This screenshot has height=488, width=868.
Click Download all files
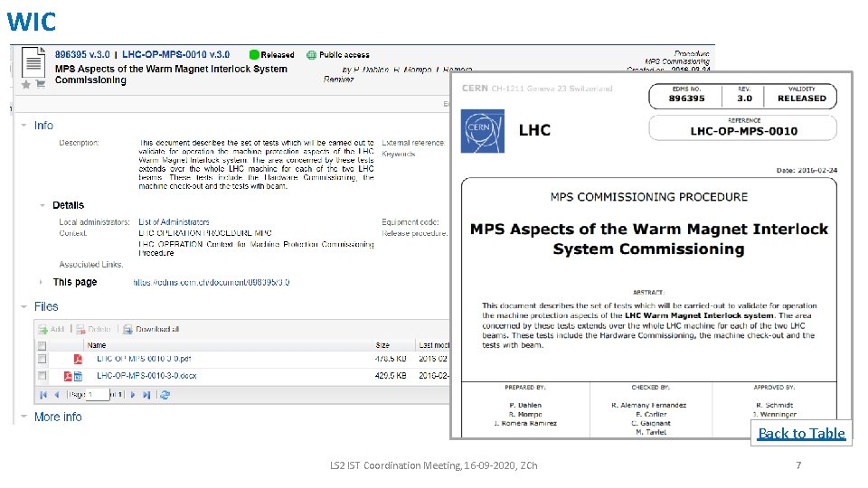[x=151, y=329]
